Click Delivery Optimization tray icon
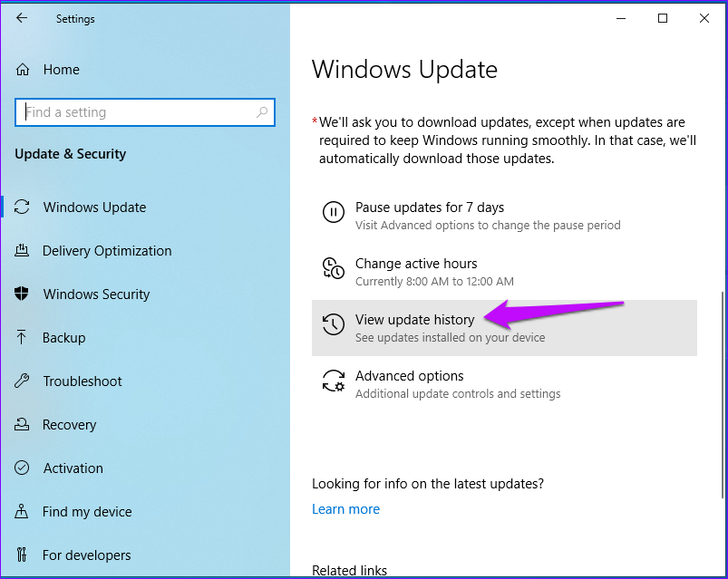 [22, 250]
